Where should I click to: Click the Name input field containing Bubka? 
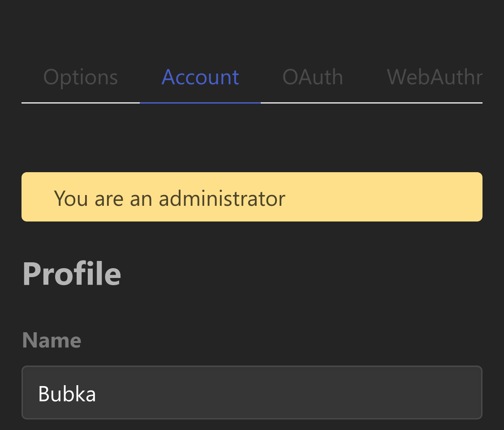tap(252, 393)
